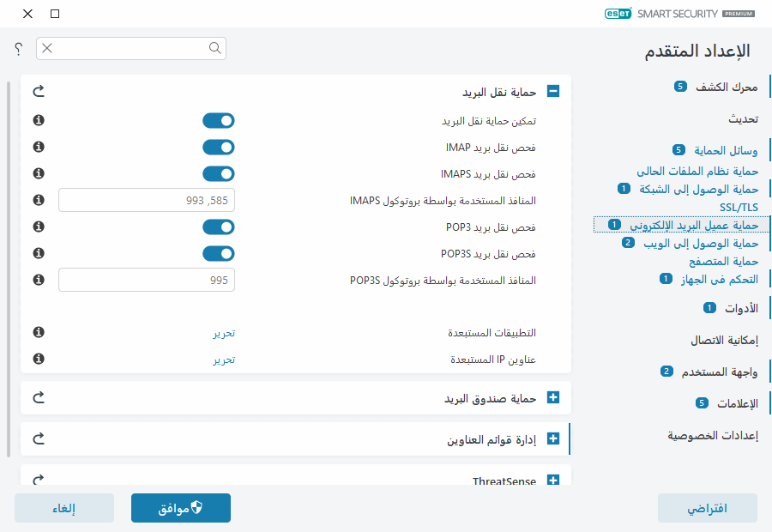The image size is (772, 532).
Task: Click the IMAPS ports input field
Action: pyautogui.click(x=146, y=200)
